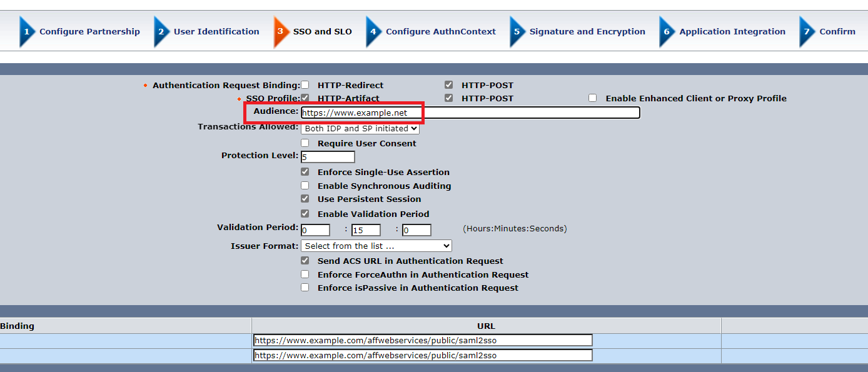Screen dimensions: 868x372
Task: Click the Validation Period minutes field
Action: click(366, 230)
